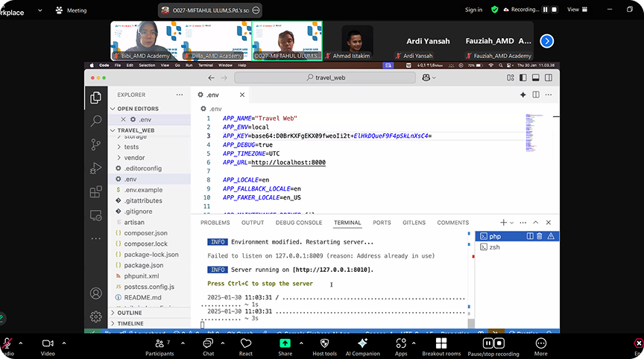Maximize the terminal panel size chevron
This screenshot has height=359, width=644.
coord(536,223)
